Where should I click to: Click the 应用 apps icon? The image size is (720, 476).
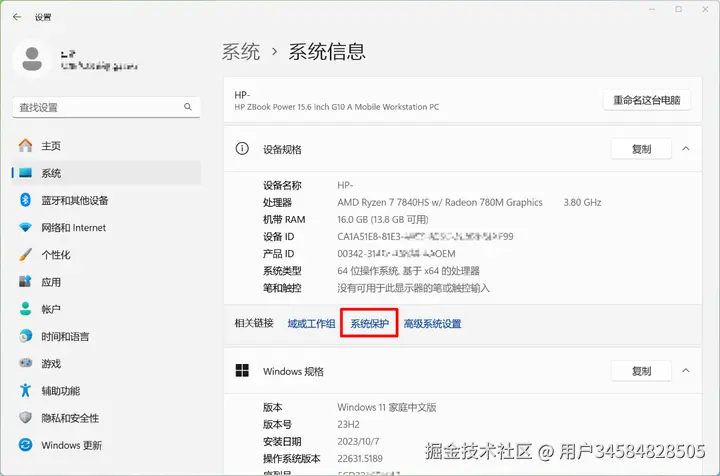25,281
